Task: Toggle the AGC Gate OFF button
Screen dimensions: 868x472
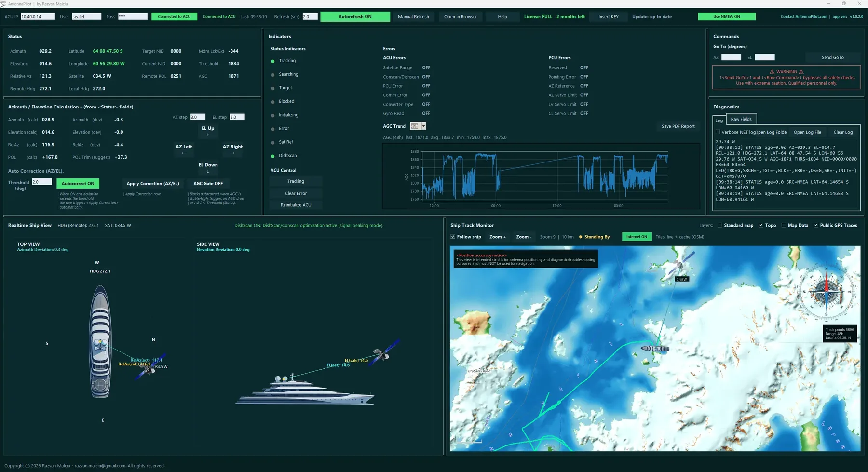Action: [x=208, y=184]
